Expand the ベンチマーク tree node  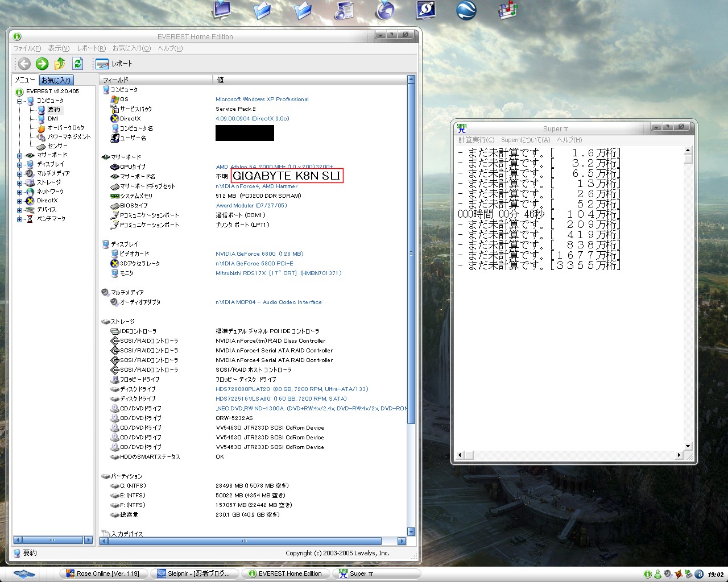20,219
